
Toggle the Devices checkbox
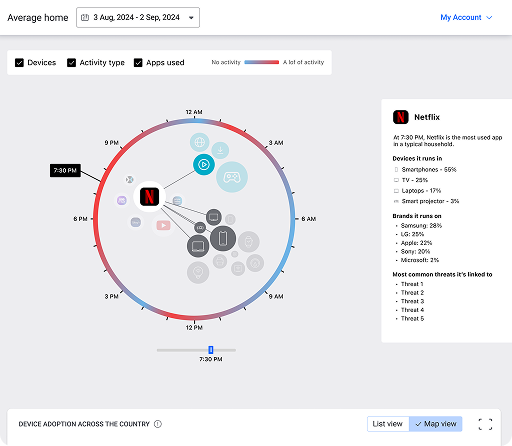pos(19,63)
